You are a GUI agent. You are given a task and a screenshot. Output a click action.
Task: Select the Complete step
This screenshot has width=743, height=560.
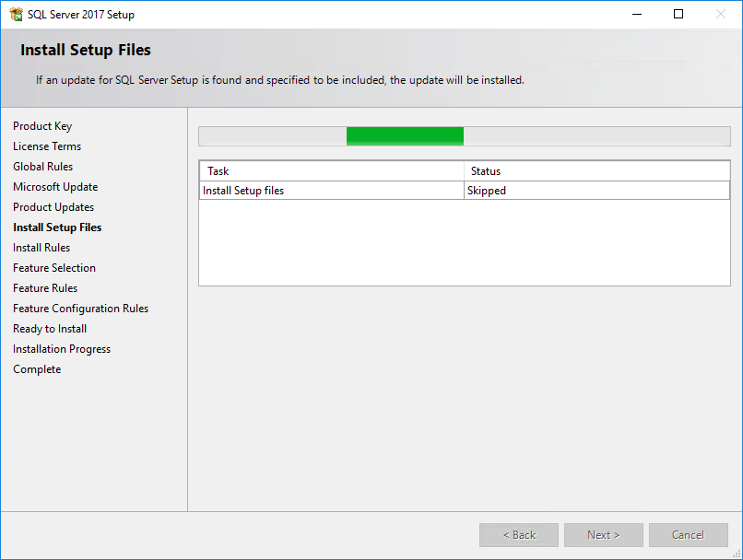pos(37,369)
